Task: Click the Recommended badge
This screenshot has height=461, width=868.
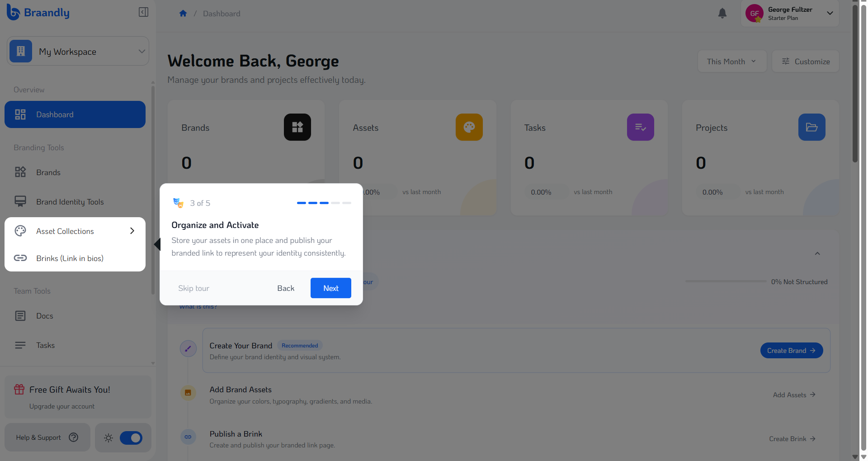Action: [x=300, y=346]
